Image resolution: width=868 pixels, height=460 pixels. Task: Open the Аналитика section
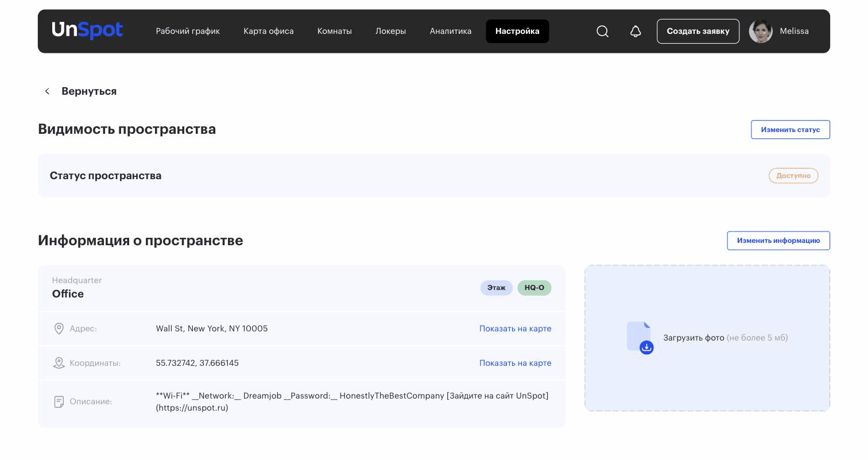click(451, 31)
